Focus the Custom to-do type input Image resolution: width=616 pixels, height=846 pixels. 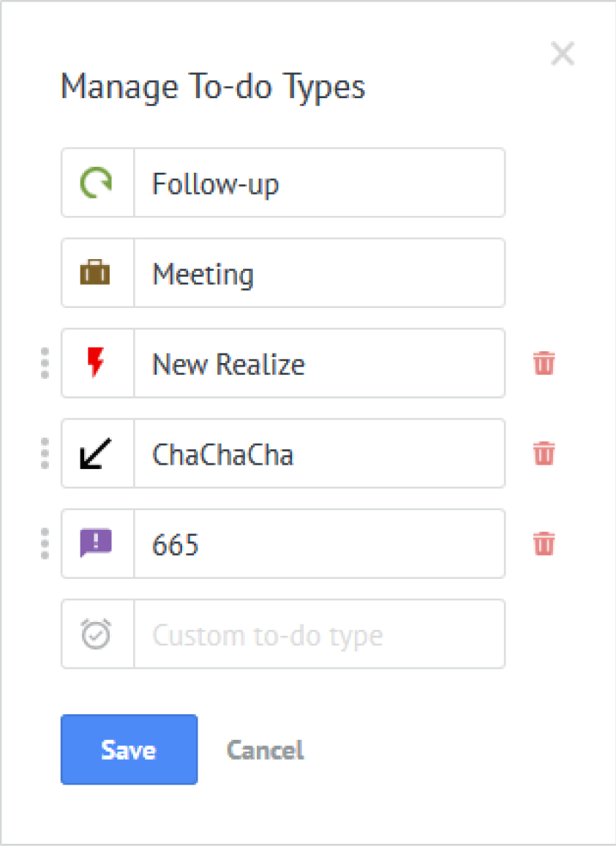point(319,634)
